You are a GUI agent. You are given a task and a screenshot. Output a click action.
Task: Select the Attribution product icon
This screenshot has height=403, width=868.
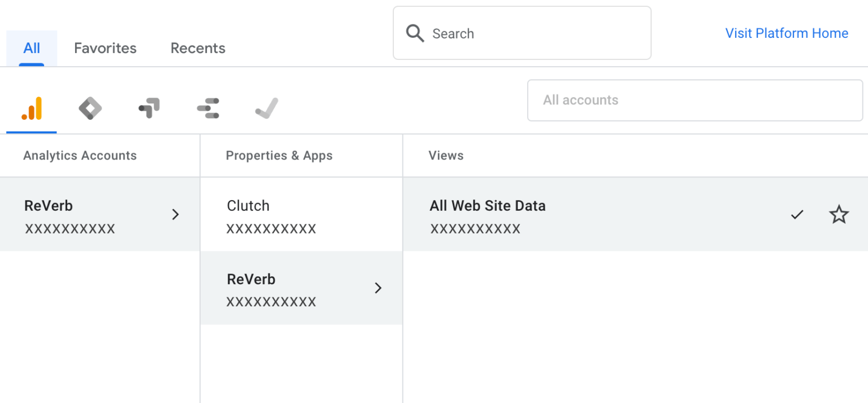click(207, 107)
